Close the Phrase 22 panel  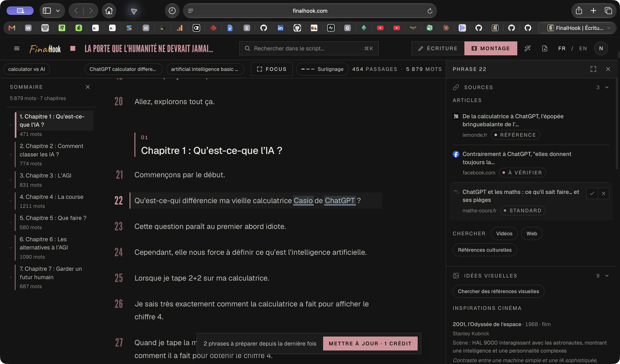click(608, 69)
